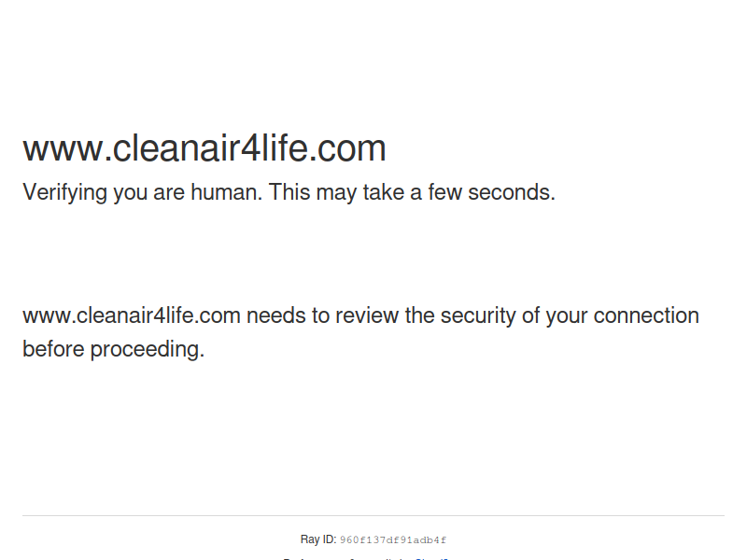Click the 'www.' prefix of the large heading

(x=67, y=149)
